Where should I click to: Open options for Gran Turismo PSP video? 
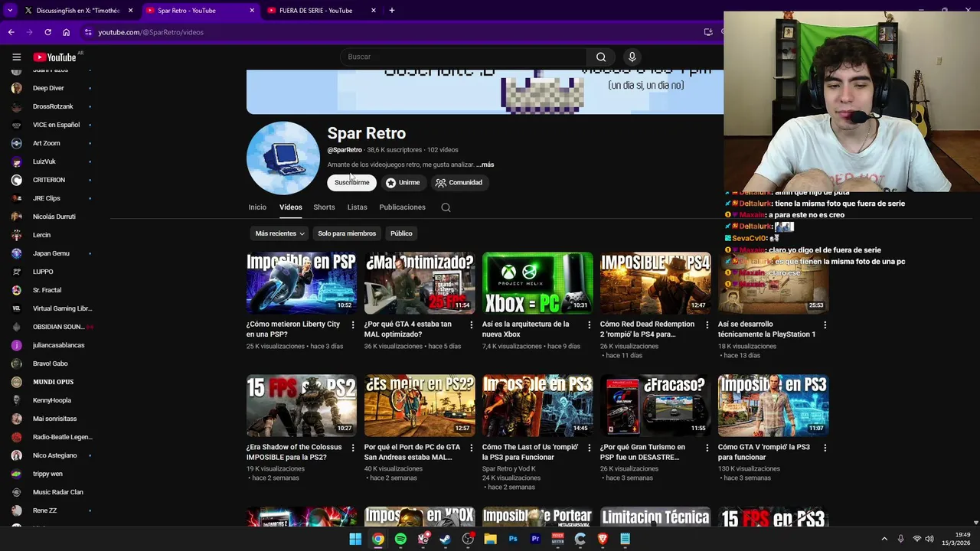707,448
